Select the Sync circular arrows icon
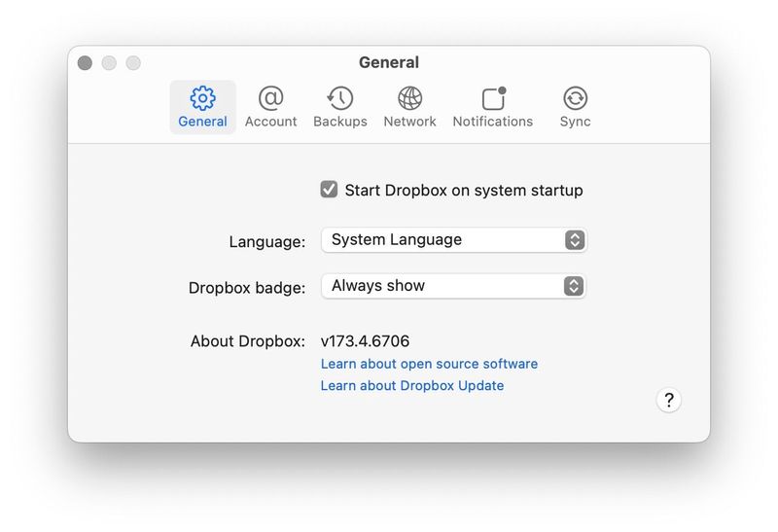Viewport: 778px width, 532px height. [575, 98]
